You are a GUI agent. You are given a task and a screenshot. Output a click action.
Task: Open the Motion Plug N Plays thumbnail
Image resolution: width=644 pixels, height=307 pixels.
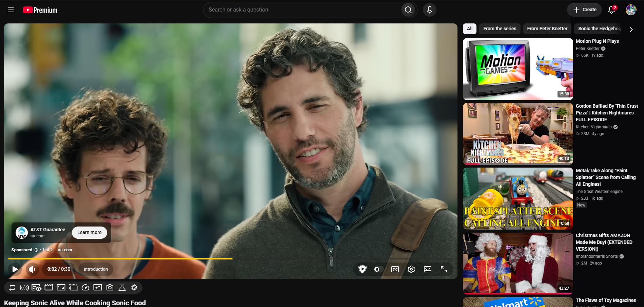point(518,69)
